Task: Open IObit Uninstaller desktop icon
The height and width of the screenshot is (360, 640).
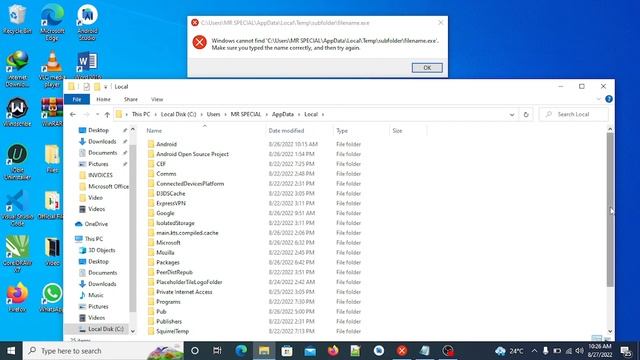Action: 17,162
